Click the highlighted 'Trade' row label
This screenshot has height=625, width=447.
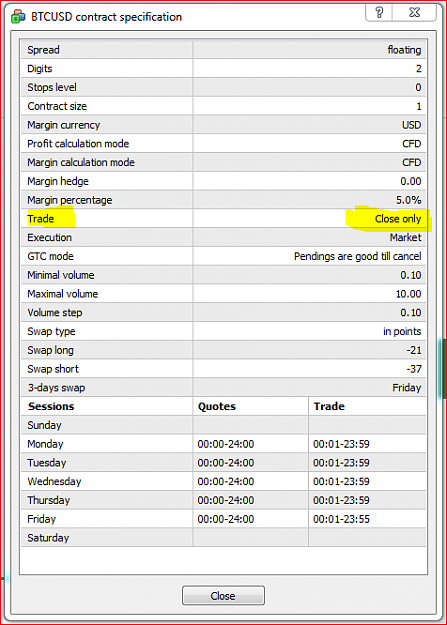(40, 218)
